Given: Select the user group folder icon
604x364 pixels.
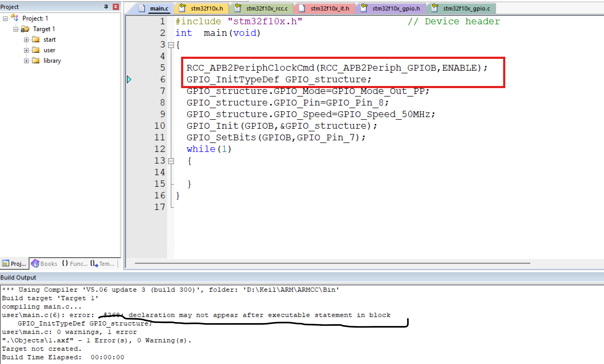Looking at the screenshot, I should tap(36, 50).
